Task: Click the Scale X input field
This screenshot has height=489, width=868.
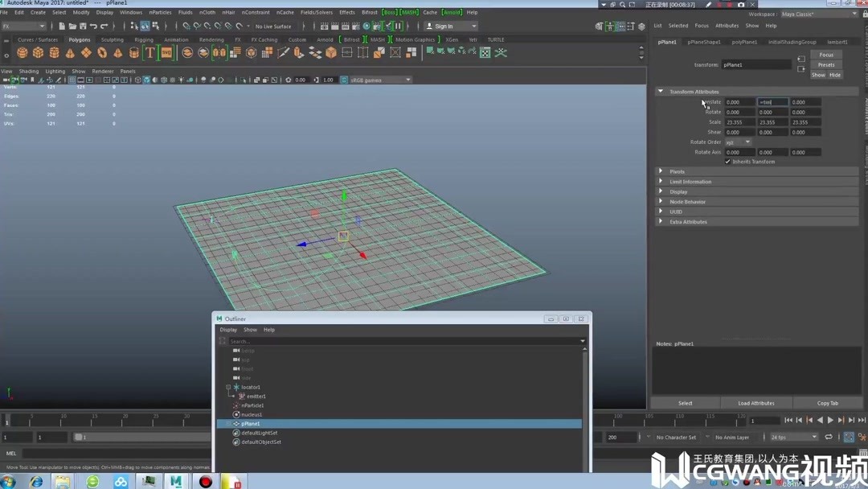Action: [739, 122]
